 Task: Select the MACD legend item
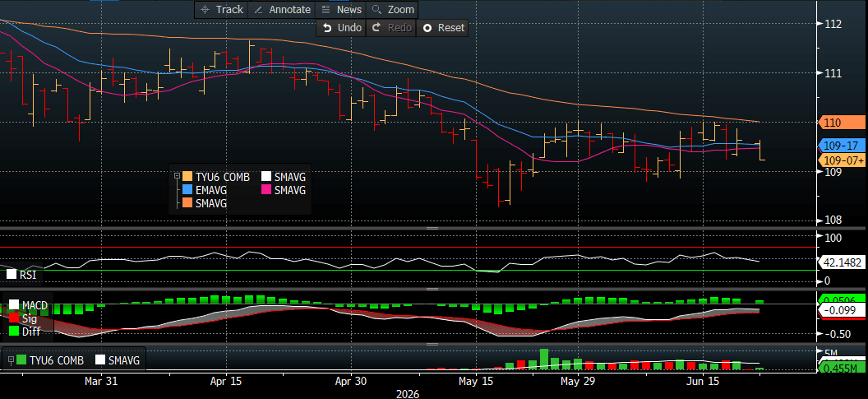pos(28,305)
